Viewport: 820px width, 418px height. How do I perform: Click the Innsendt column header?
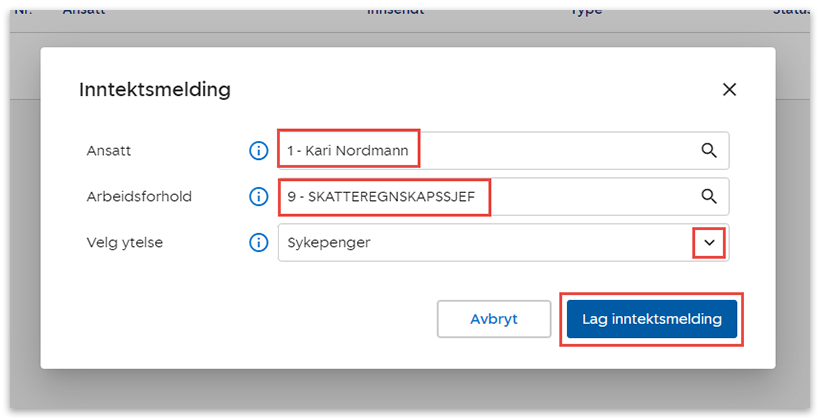pos(395,10)
